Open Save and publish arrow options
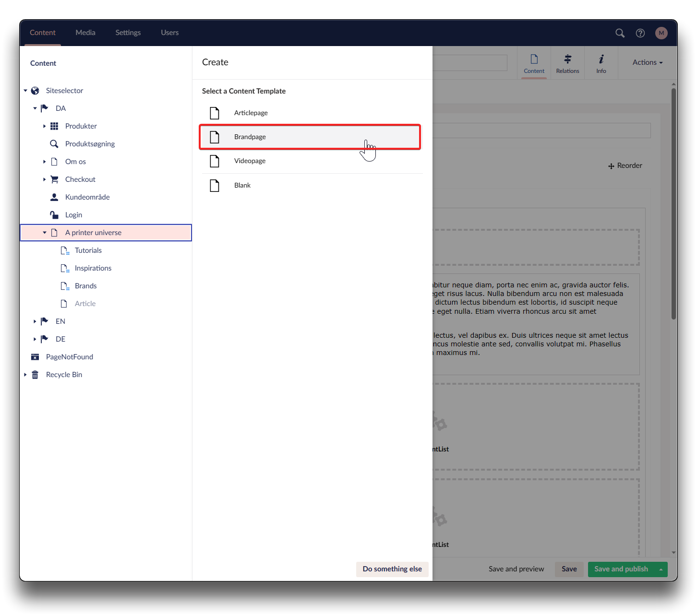Screen dimensions: 697x616 (661, 569)
